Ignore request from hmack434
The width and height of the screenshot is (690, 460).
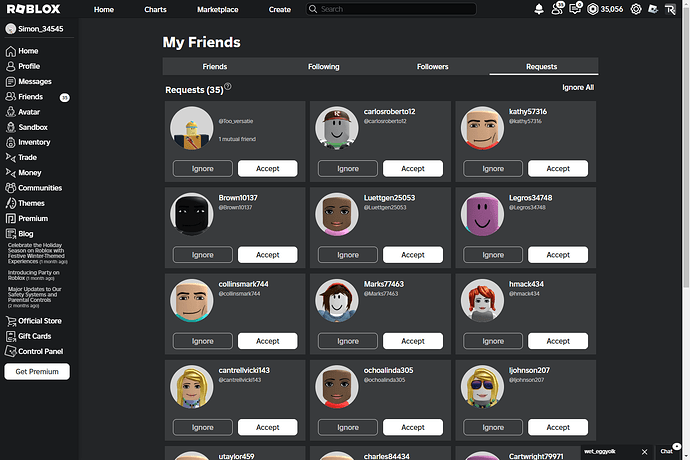pyautogui.click(x=493, y=341)
